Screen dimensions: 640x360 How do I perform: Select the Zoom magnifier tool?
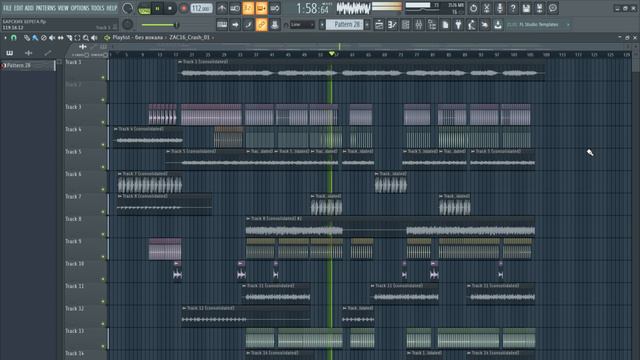pyautogui.click(x=86, y=38)
